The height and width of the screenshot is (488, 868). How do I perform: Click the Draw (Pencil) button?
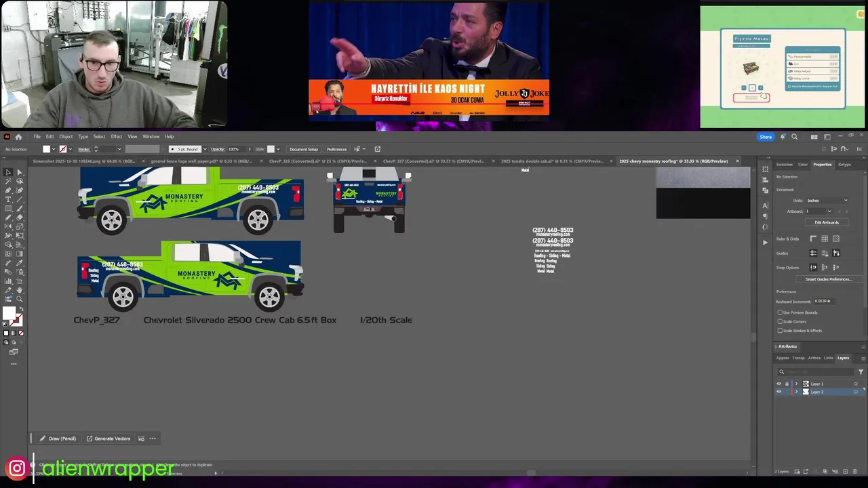[x=58, y=439]
